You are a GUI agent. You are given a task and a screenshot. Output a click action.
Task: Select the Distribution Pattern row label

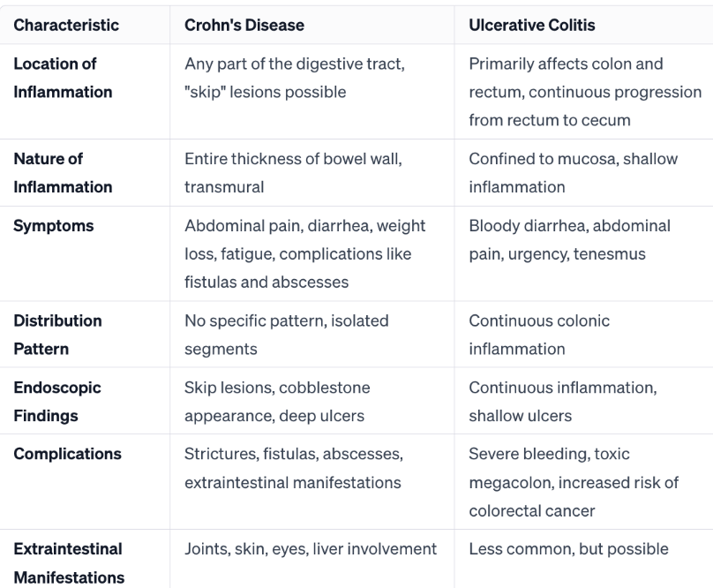[57, 335]
